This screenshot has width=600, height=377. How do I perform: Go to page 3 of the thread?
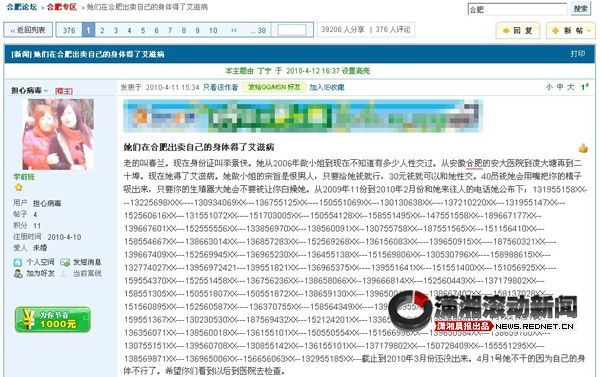116,30
